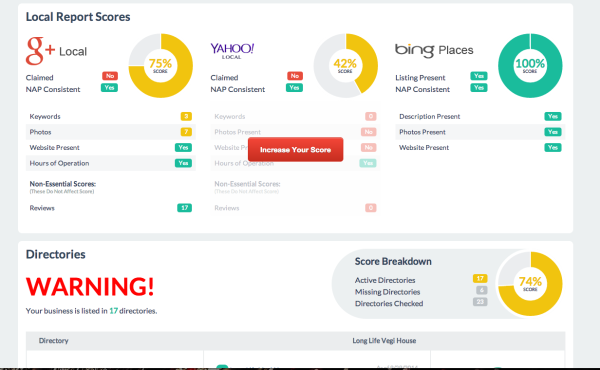Click the 100% Bing score donut chart
The height and width of the screenshot is (370, 600).
530,65
